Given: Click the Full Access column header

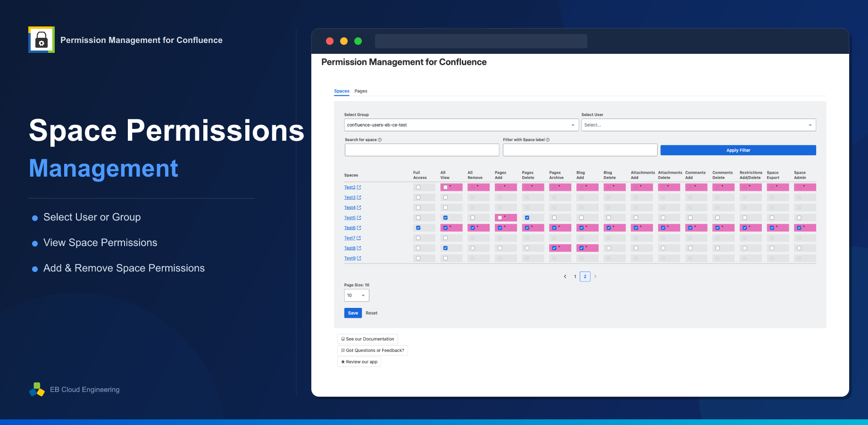Looking at the screenshot, I should [420, 175].
